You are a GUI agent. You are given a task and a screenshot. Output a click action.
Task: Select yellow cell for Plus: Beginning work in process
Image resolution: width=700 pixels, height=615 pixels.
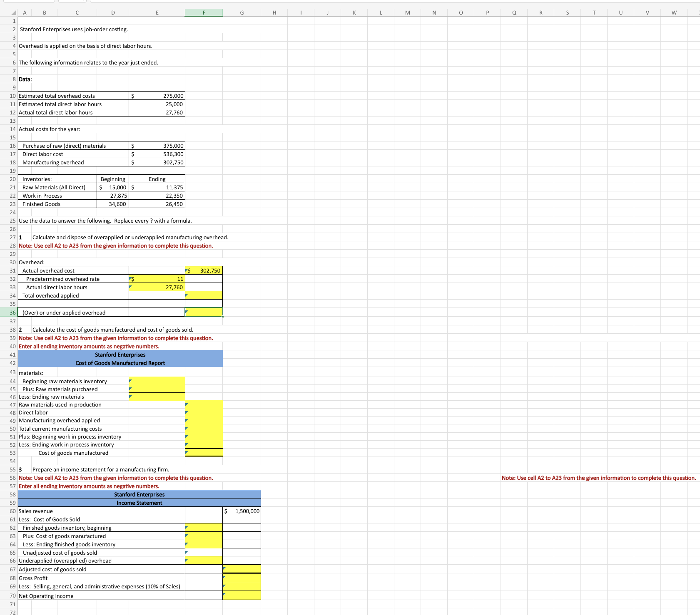point(204,436)
